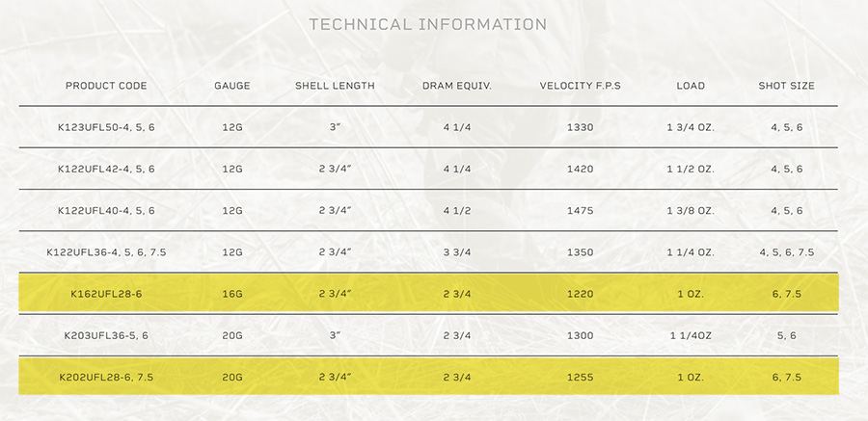Open product code K122UFL36-4, 5, 6, 7.5
868x421 pixels.
[x=106, y=251]
